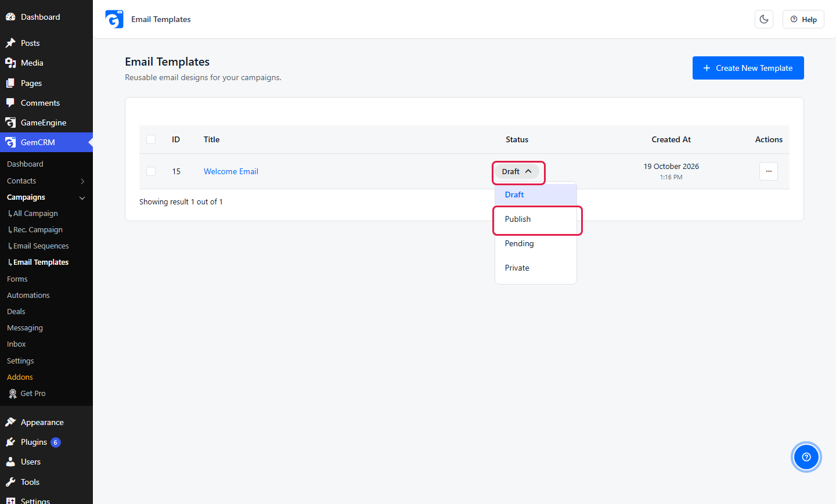Tick the checkbox for Welcome Email row
This screenshot has width=836, height=504.
(x=151, y=171)
